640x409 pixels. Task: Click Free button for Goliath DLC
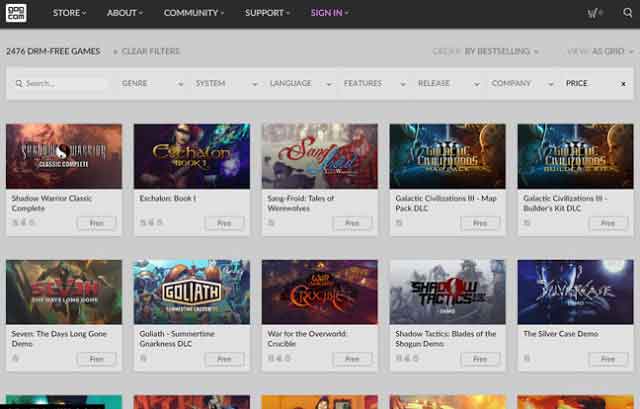224,359
